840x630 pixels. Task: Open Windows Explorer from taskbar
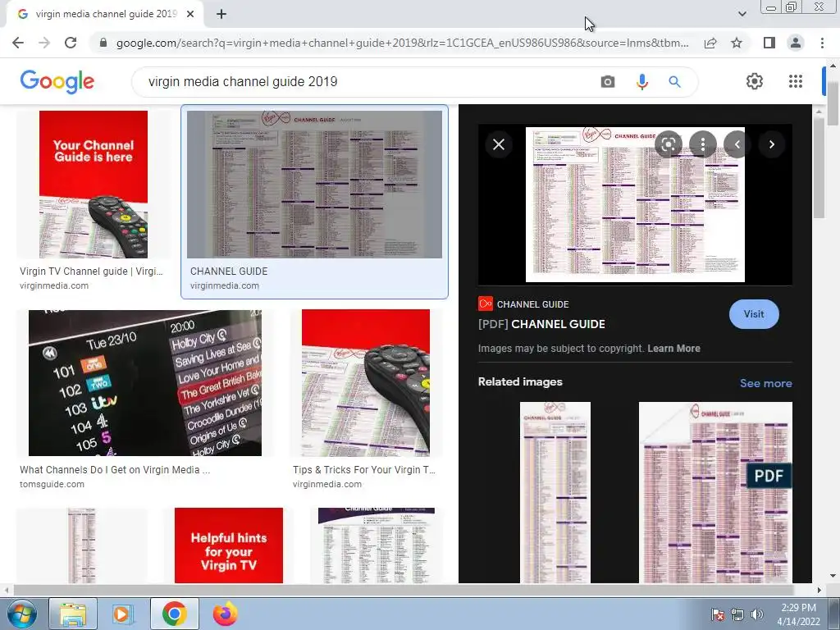click(73, 614)
